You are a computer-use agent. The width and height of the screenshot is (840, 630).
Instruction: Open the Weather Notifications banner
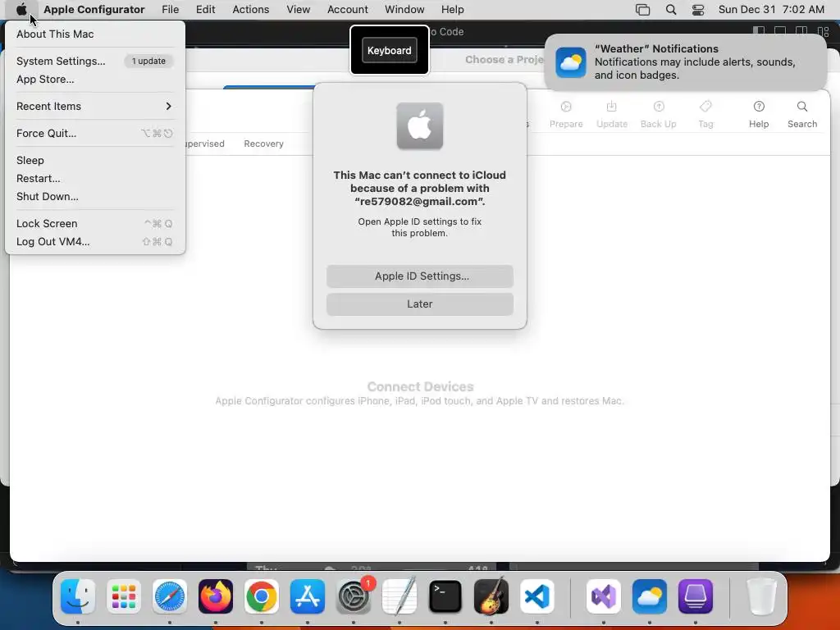685,62
